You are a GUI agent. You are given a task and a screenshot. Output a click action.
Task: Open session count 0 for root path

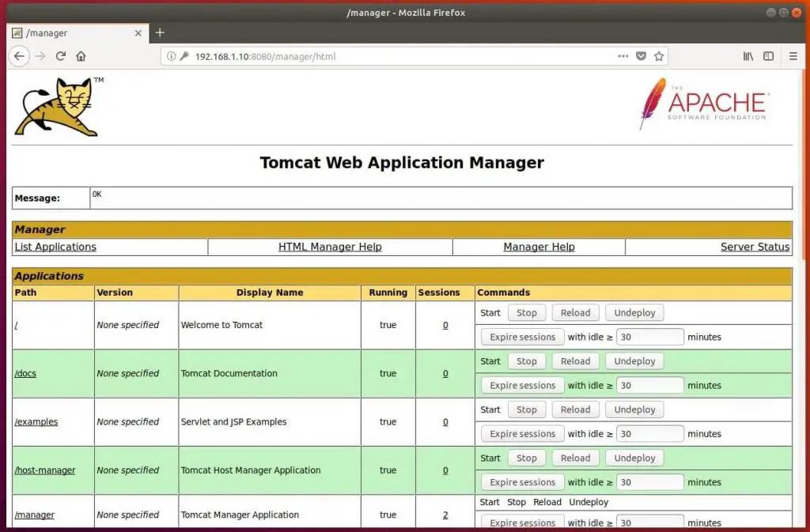point(445,325)
